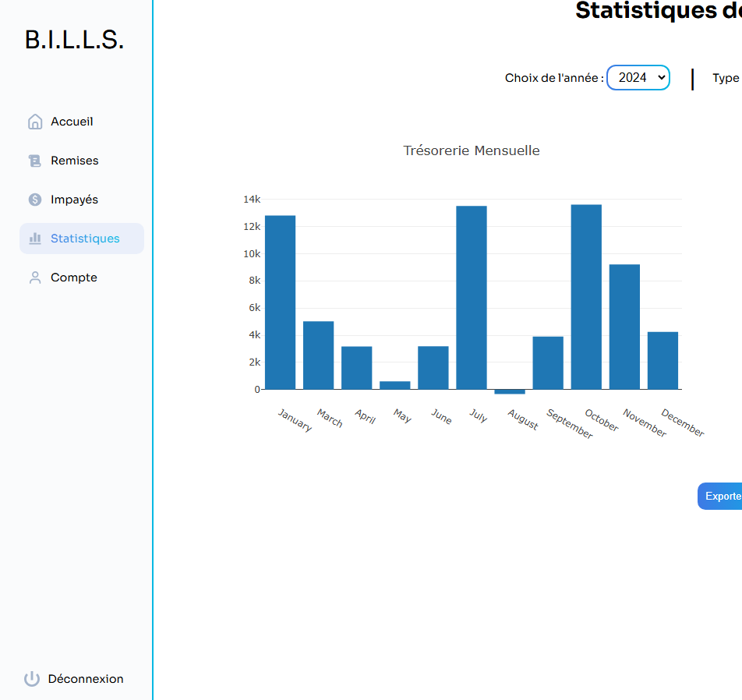
Task: Click the 8k axis label
Action: pos(255,281)
